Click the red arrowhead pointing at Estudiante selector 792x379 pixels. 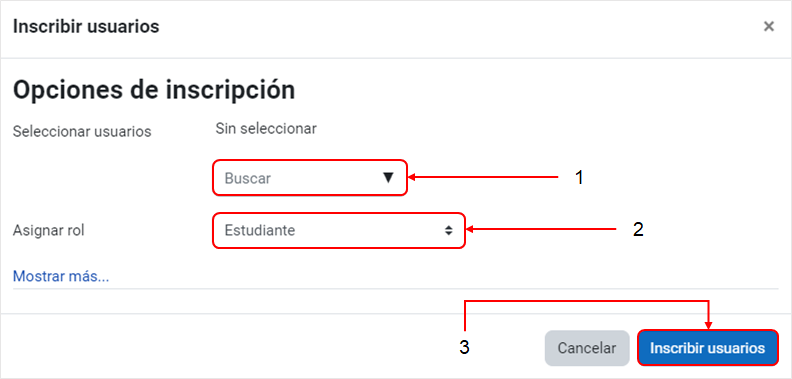point(469,230)
